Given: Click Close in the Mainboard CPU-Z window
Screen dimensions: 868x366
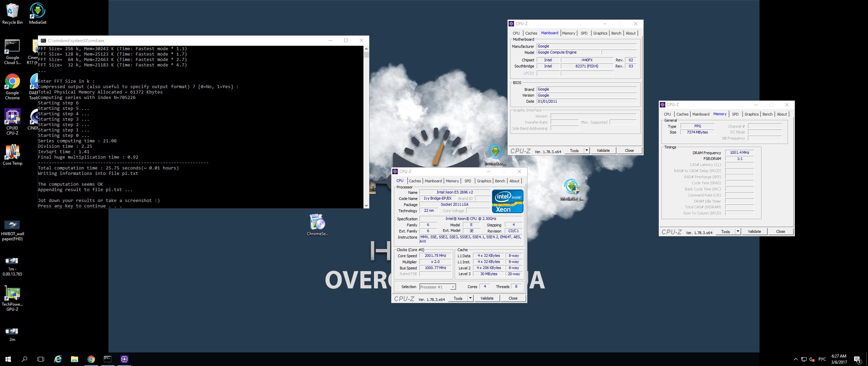Looking at the screenshot, I should coord(629,150).
